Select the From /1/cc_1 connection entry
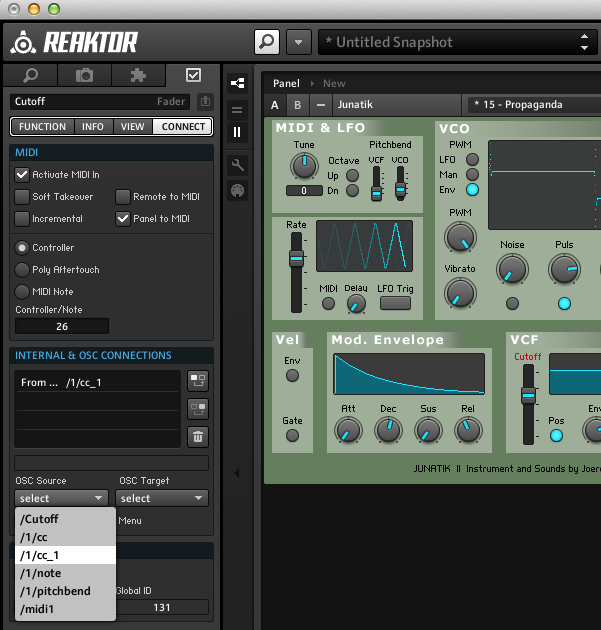This screenshot has width=601, height=630. tap(98, 382)
